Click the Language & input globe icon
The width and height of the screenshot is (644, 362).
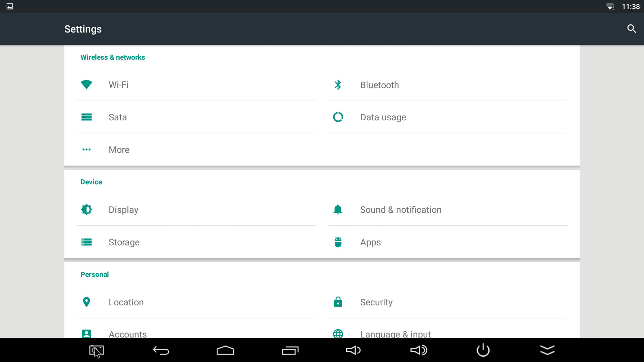(x=338, y=334)
